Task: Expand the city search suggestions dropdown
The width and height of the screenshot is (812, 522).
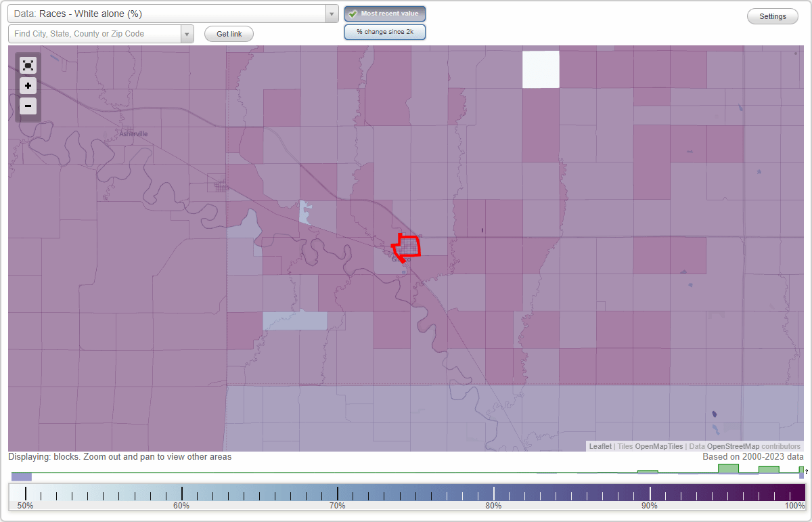Action: pyautogui.click(x=187, y=33)
